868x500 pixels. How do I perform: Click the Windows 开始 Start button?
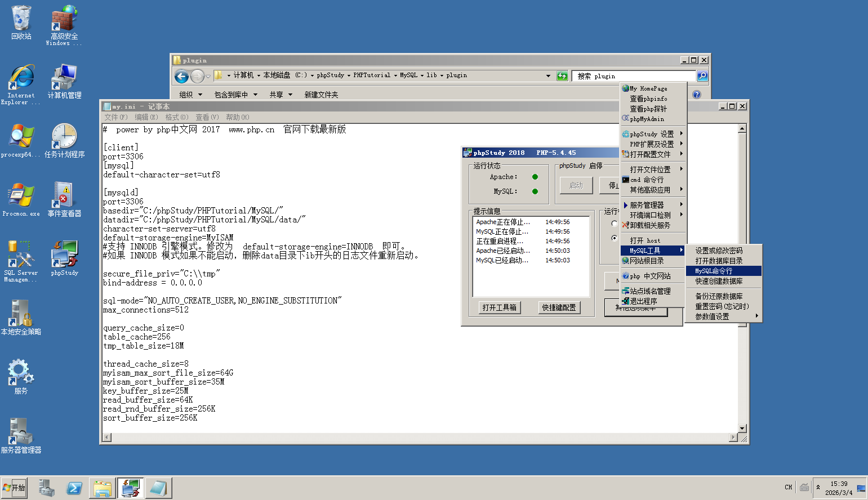click(15, 488)
